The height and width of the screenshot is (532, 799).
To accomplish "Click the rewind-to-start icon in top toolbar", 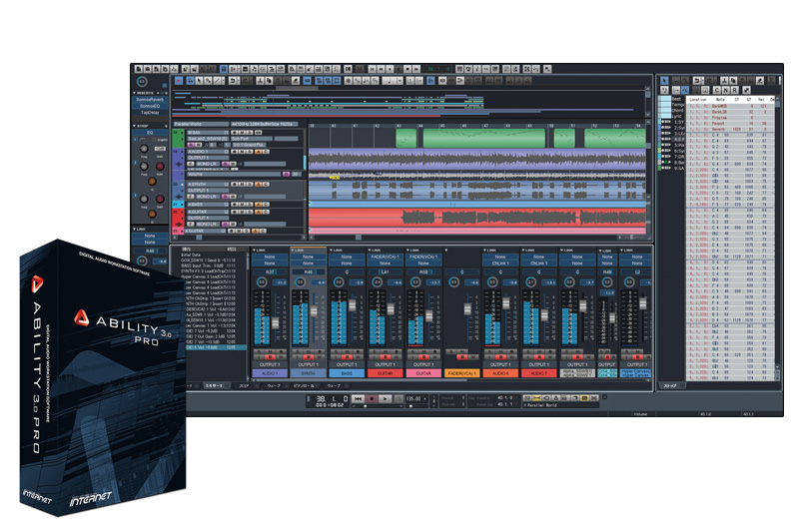I will (373, 69).
